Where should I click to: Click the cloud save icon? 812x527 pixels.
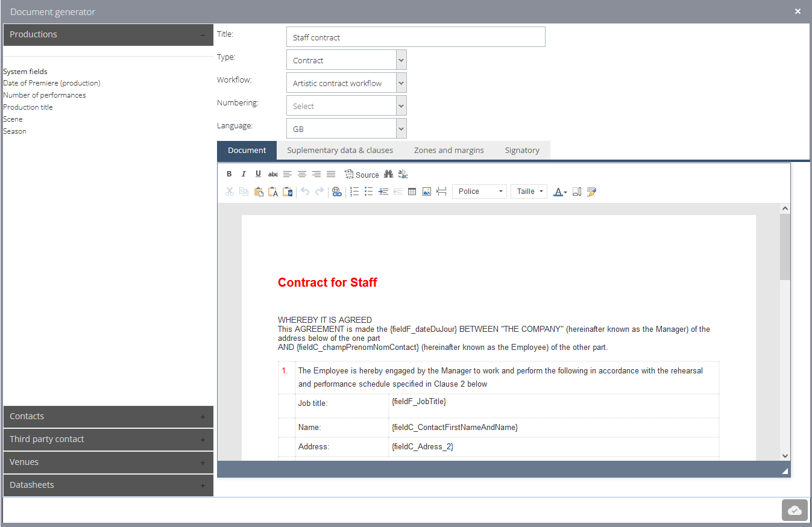795,510
